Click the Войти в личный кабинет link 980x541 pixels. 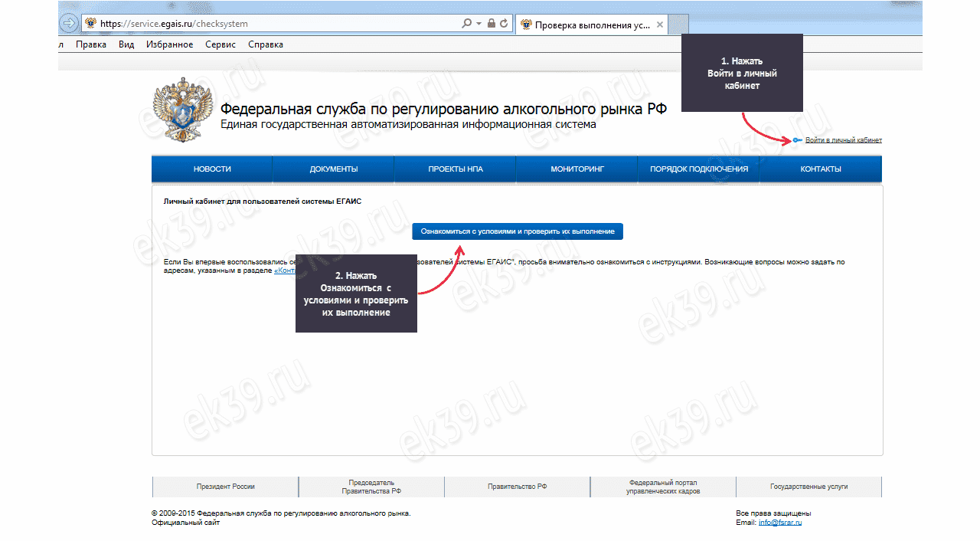tap(844, 140)
